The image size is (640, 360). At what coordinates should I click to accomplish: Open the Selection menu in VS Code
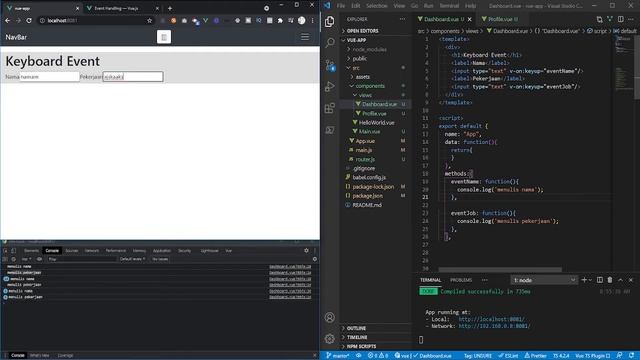pyautogui.click(x=376, y=6)
